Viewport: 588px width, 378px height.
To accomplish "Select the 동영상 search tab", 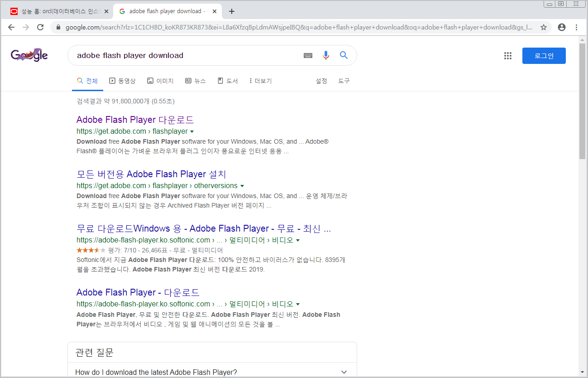I will point(122,81).
